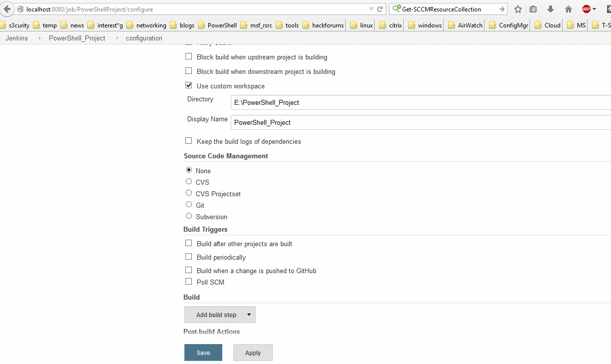The width and height of the screenshot is (611, 364).
Task: Open the Add build step dropdown
Action: (219, 315)
